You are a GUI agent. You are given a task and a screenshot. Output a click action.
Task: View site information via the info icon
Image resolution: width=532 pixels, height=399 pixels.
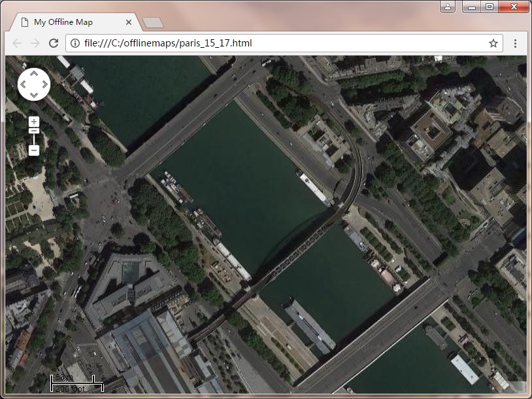75,43
